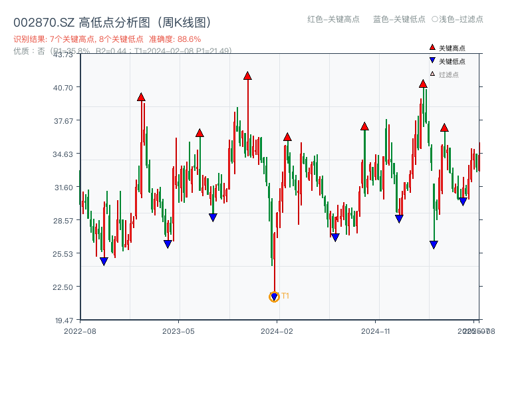Click the red key-high triangle above the early 2023 peak
The width and height of the screenshot is (532, 399).
[x=142, y=96]
